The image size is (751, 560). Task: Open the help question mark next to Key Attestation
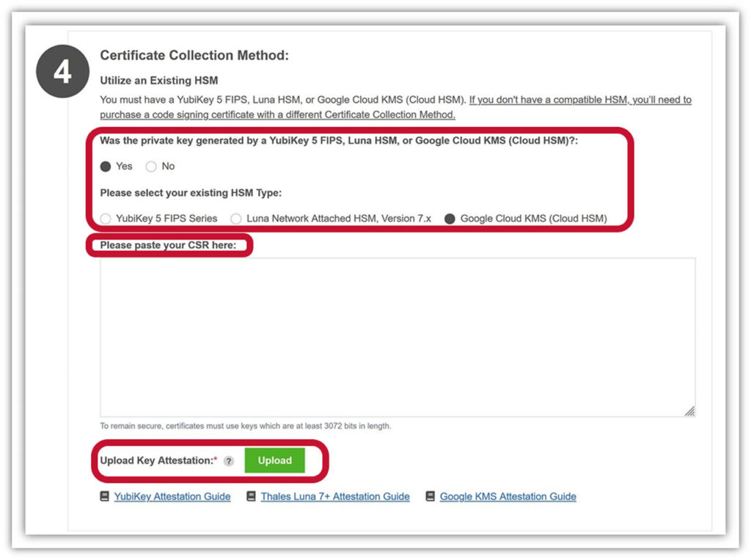tap(229, 461)
